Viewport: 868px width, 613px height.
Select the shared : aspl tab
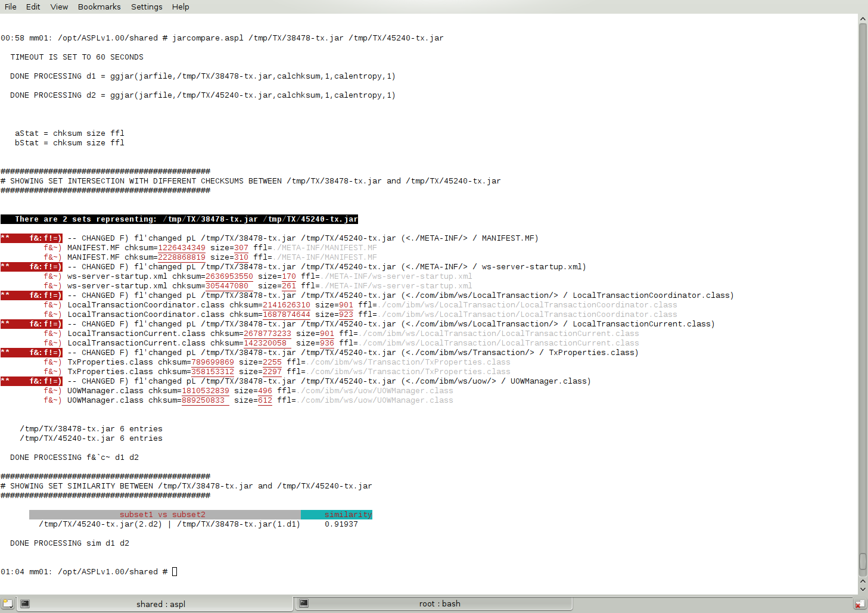(160, 604)
